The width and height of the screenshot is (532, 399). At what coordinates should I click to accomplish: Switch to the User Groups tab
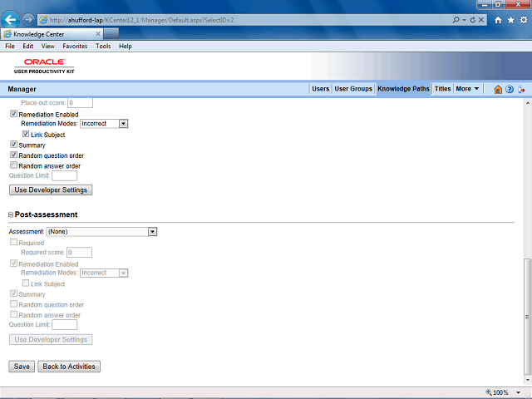point(353,89)
